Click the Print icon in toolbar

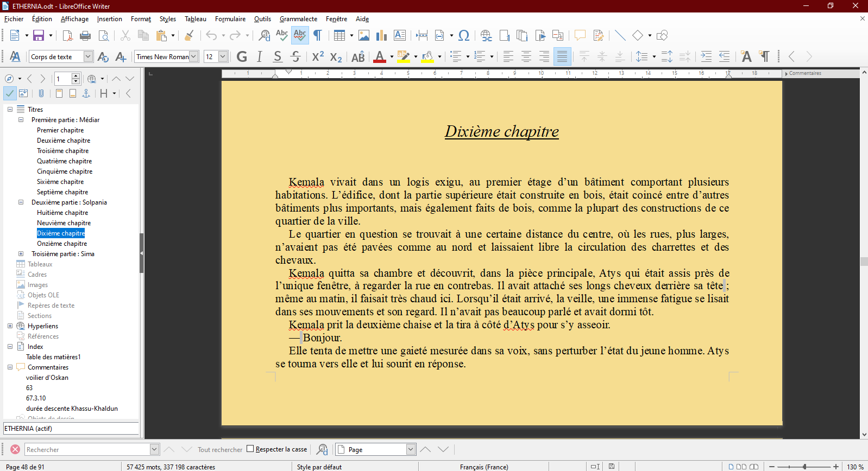(85, 36)
